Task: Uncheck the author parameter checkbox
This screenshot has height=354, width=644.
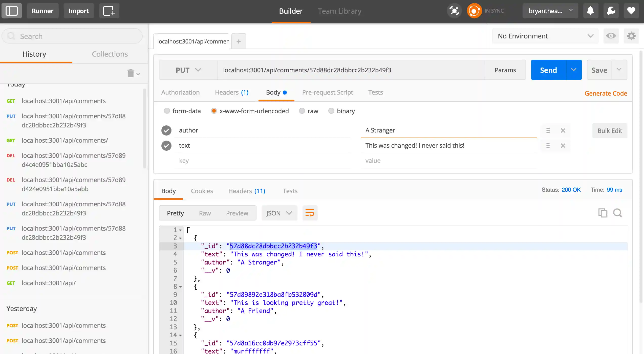Action: [x=166, y=130]
